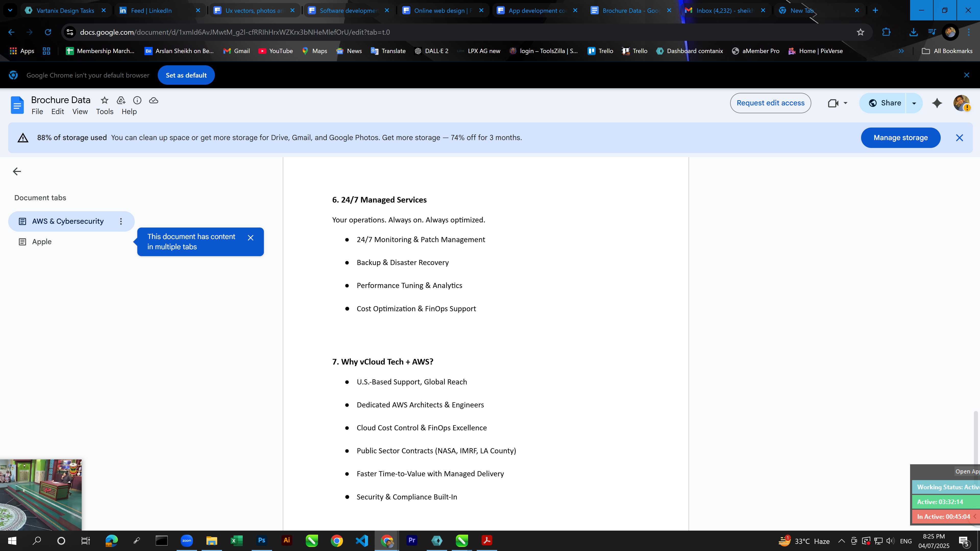Click the Manage storage button
This screenshot has height=551, width=980.
[x=900, y=138]
